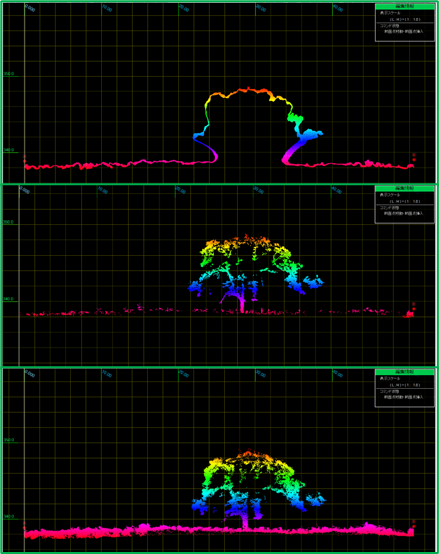
Task: Click the 30.00 distance marker in sparse tree view
Action: pos(259,190)
